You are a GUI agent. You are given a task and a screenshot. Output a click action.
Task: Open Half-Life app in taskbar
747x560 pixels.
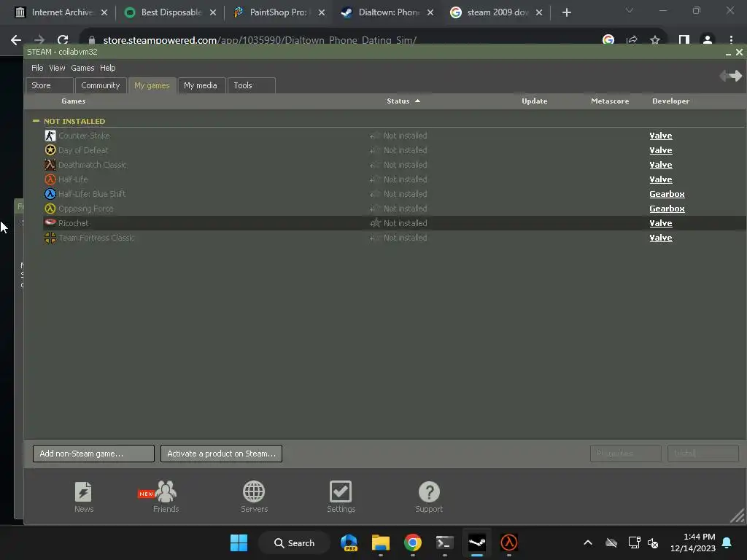508,542
